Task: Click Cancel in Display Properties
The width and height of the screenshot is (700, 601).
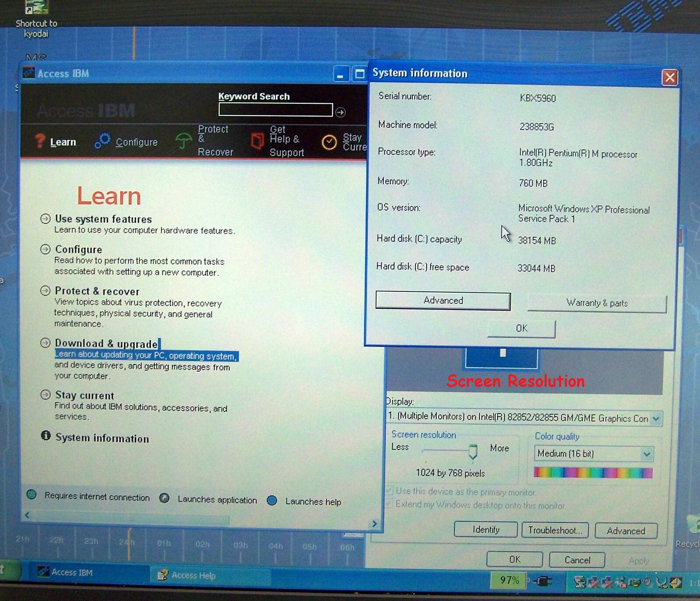Action: pos(577,560)
